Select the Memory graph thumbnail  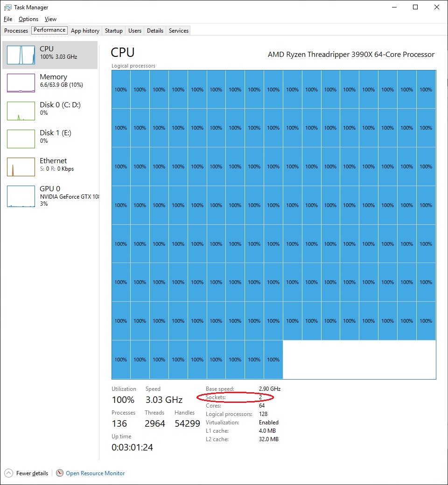pos(21,83)
